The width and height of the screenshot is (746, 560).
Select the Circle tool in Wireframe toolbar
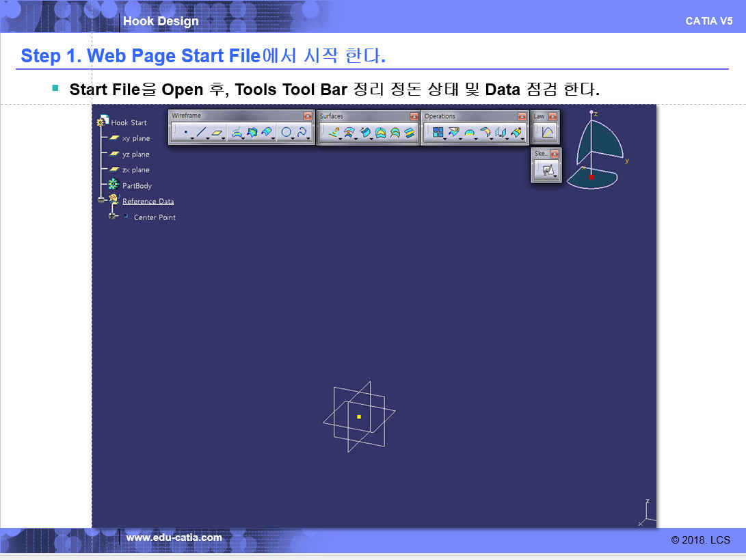click(x=286, y=133)
